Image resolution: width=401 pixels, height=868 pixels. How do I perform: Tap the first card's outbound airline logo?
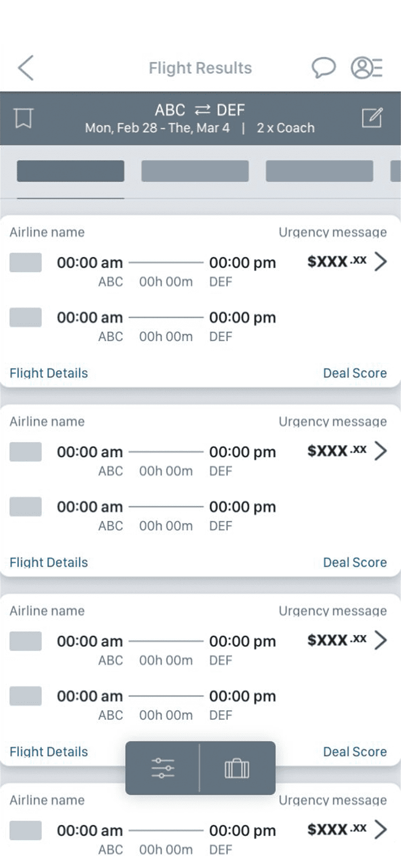click(26, 263)
